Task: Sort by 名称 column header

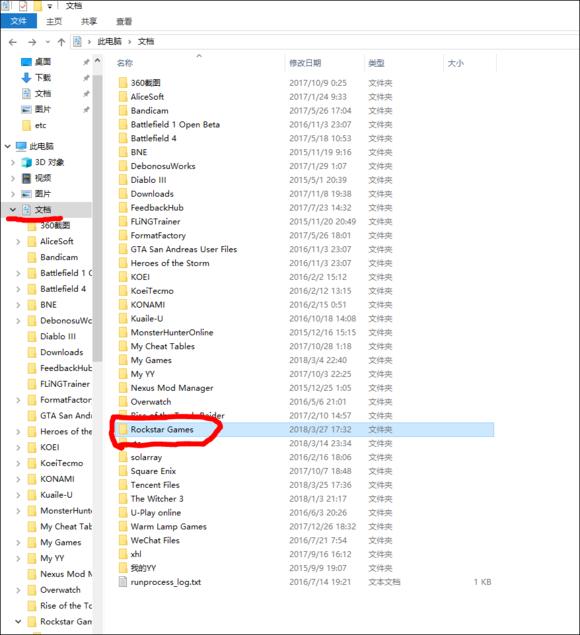Action: click(x=125, y=63)
